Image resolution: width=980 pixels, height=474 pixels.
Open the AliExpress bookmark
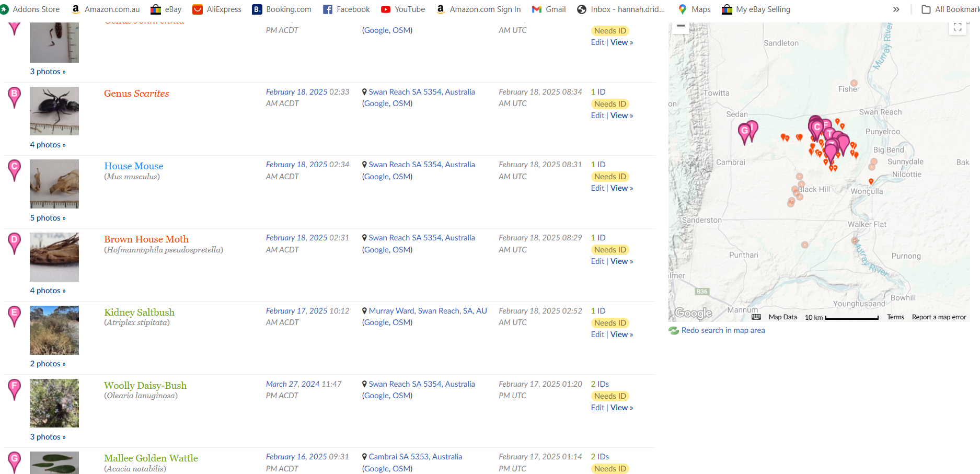coord(217,9)
